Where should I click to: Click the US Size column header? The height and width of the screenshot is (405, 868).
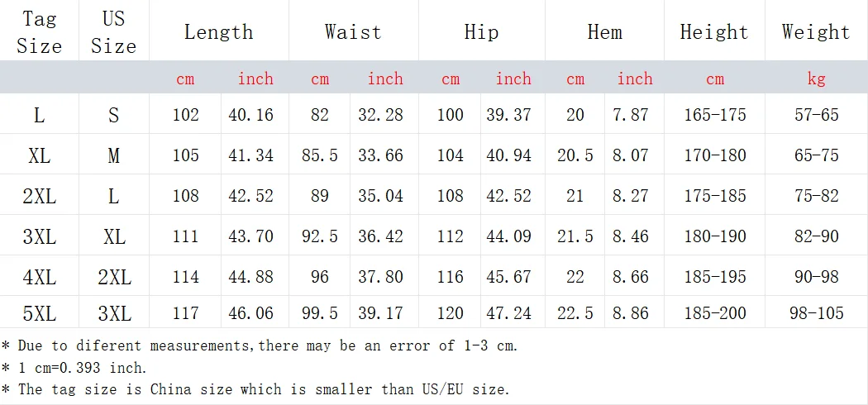(x=113, y=32)
